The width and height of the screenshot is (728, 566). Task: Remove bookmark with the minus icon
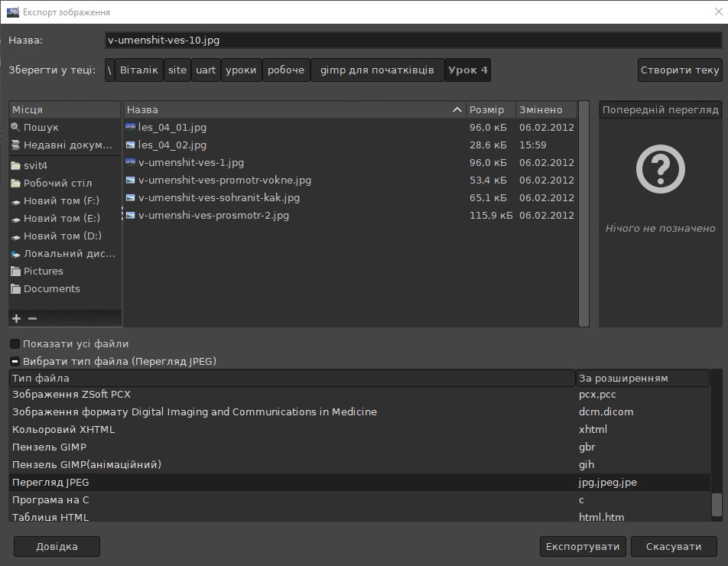(x=32, y=318)
